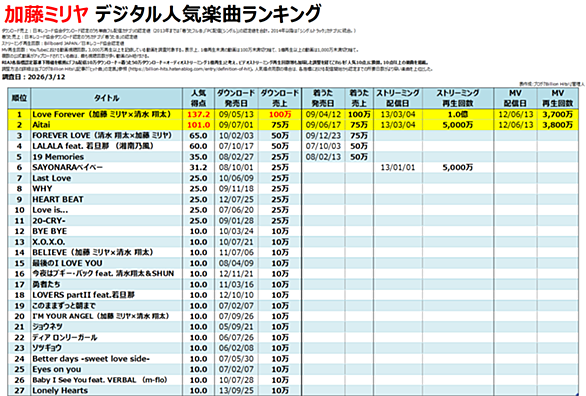Click the SAYONARAベイベー title cell
The width and height of the screenshot is (586, 396).
click(x=107, y=167)
